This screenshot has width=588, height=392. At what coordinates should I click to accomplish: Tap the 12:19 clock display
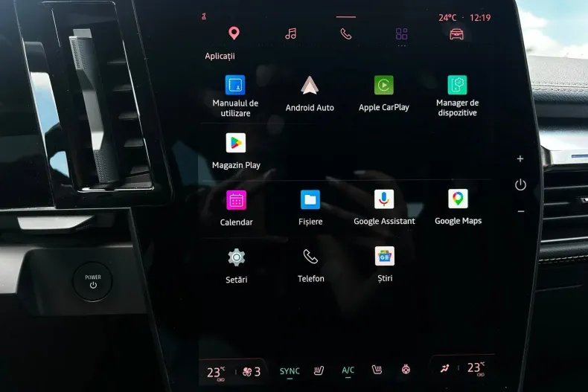[480, 18]
